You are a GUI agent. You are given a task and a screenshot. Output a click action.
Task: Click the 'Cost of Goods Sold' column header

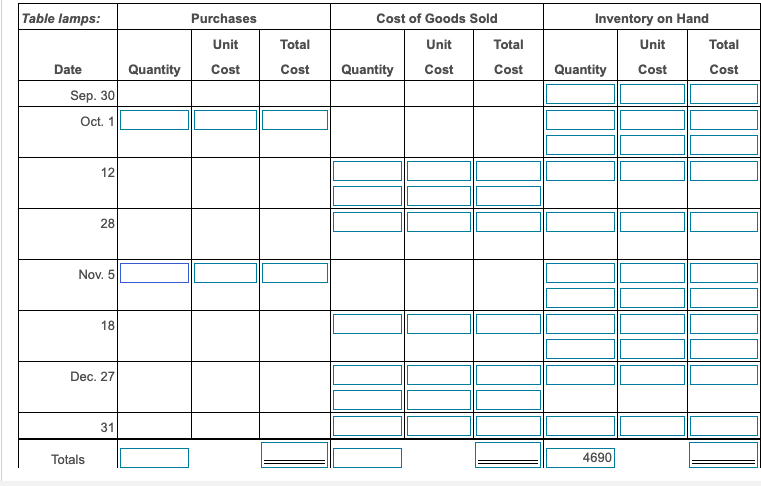tap(437, 18)
